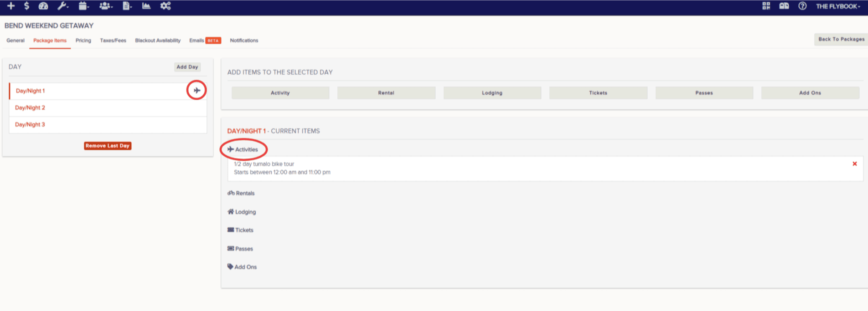
Task: Click the plus icon in top bar
Action: pyautogui.click(x=11, y=6)
